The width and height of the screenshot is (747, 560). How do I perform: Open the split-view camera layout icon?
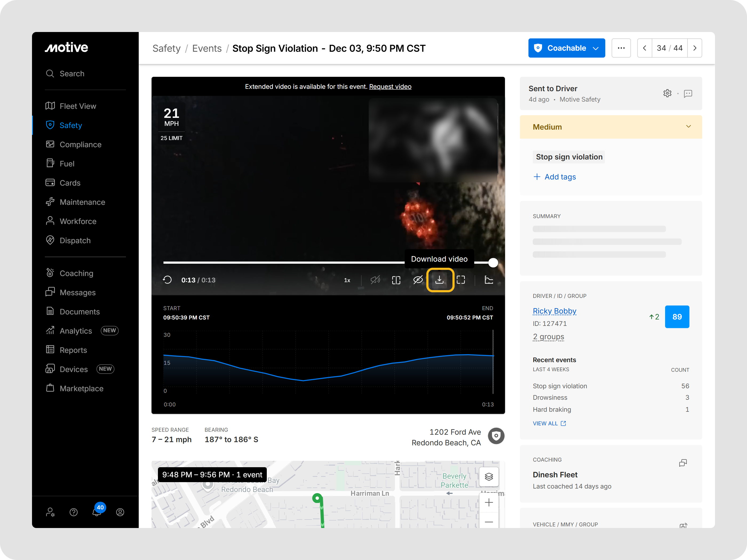coord(396,280)
